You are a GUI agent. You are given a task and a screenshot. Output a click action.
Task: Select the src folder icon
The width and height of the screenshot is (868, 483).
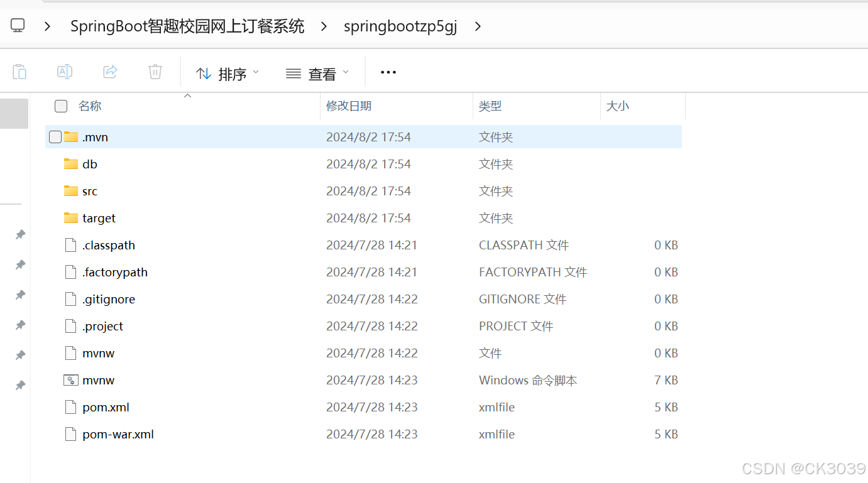coord(71,191)
